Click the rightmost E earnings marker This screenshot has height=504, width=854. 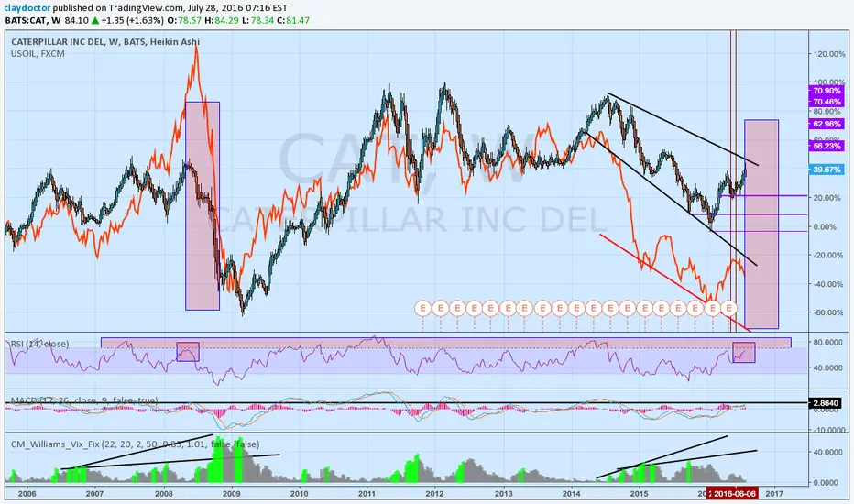pos(728,309)
